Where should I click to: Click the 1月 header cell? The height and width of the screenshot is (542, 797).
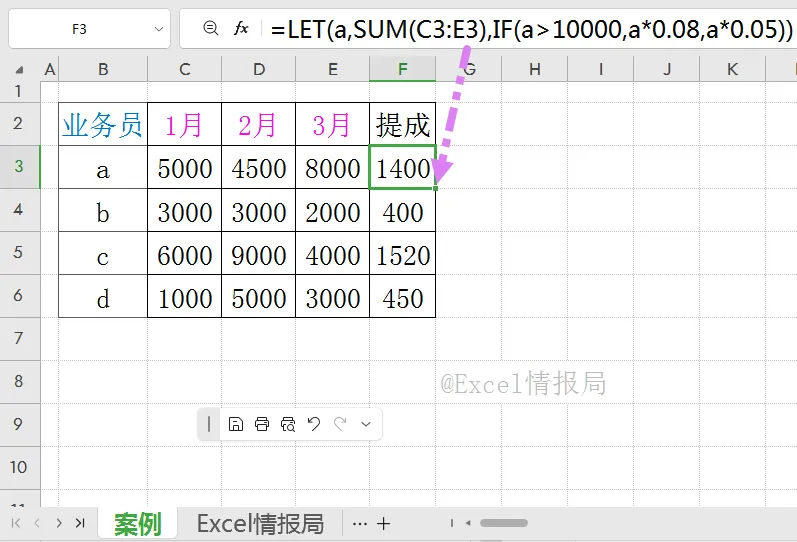point(185,125)
